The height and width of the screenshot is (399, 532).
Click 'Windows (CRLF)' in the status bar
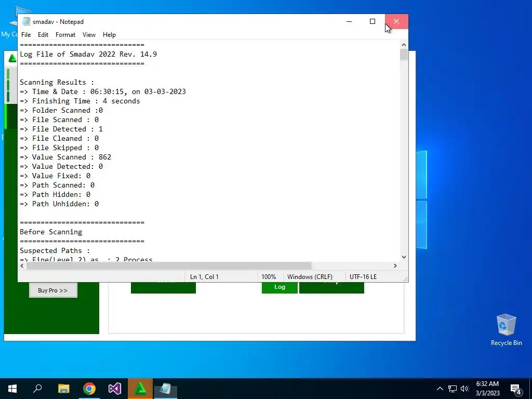[x=310, y=277]
